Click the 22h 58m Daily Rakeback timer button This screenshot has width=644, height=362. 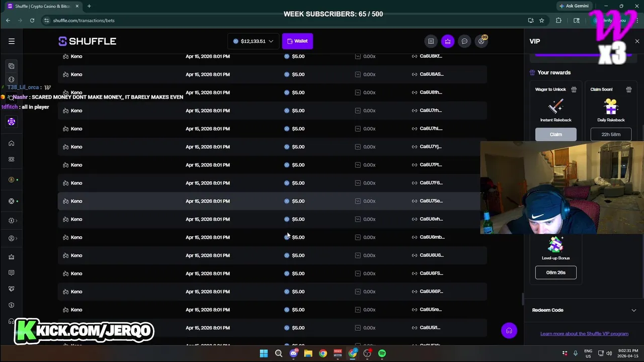pos(611,135)
